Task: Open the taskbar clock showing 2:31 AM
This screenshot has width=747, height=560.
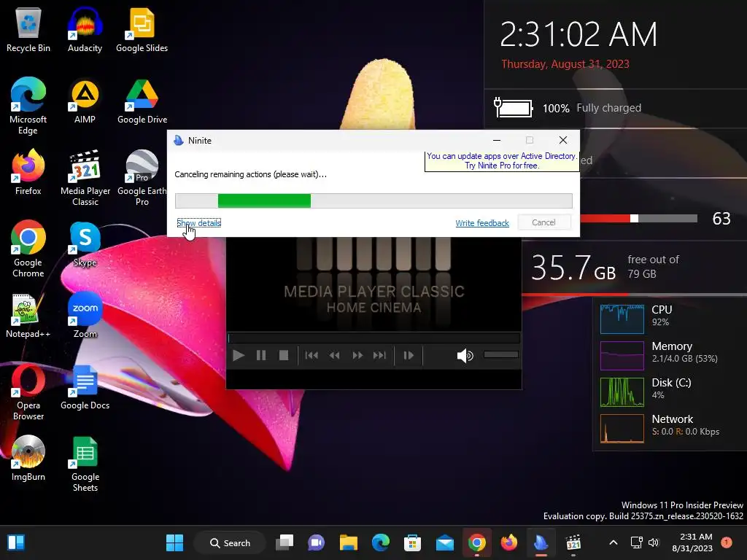Action: [692, 542]
